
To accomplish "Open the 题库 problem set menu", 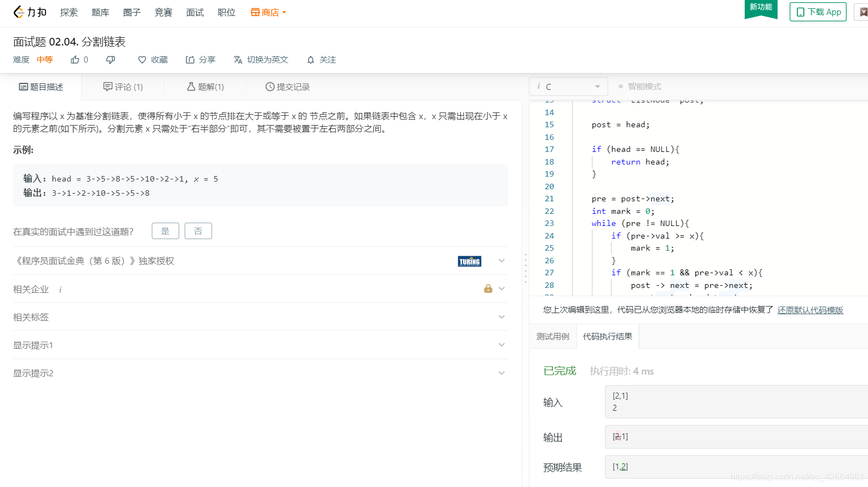I will (100, 12).
